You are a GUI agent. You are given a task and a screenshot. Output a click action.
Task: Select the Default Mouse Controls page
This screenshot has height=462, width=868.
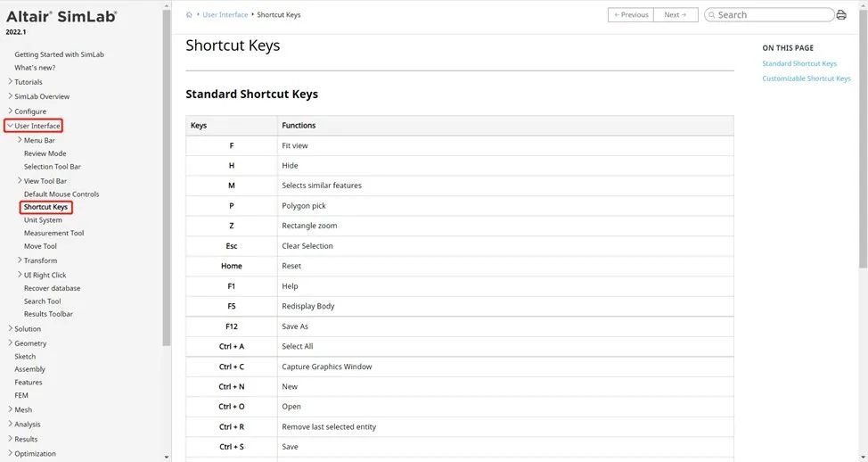tap(61, 194)
